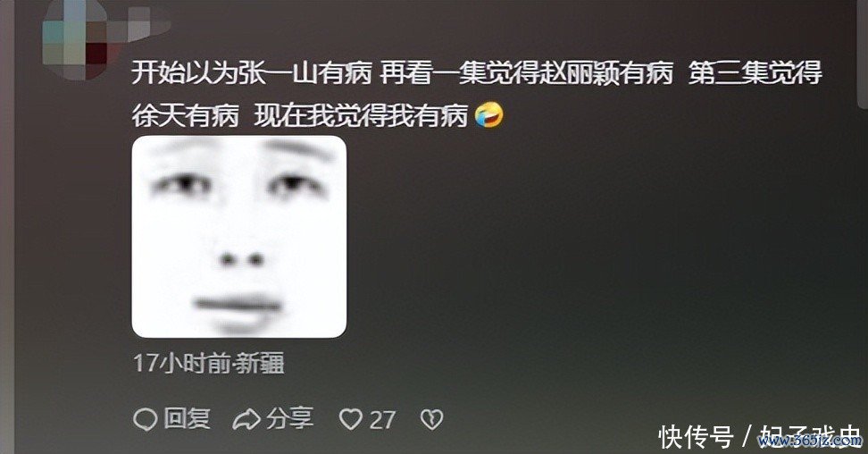Click the like count 27
This screenshot has height=454, width=868.
[382, 420]
